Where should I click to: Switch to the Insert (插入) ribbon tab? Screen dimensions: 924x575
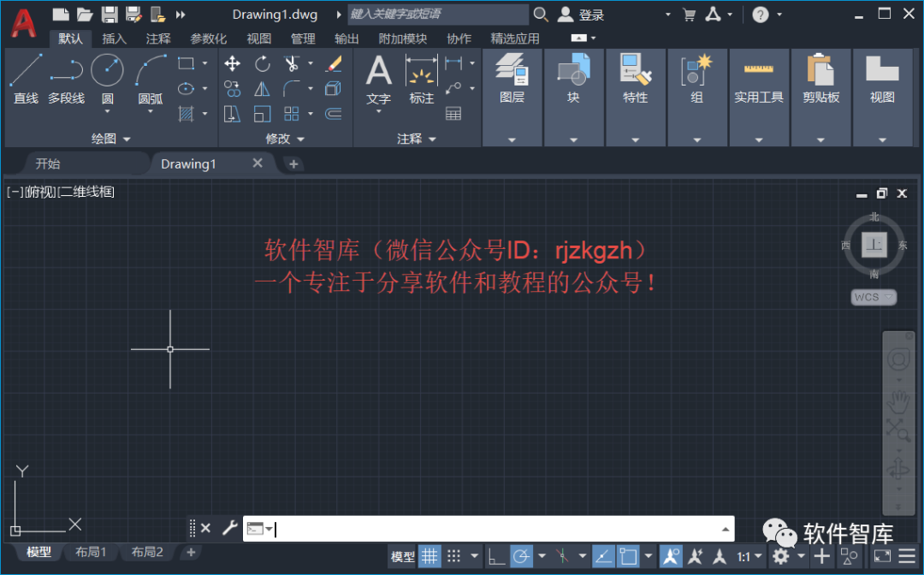[115, 39]
